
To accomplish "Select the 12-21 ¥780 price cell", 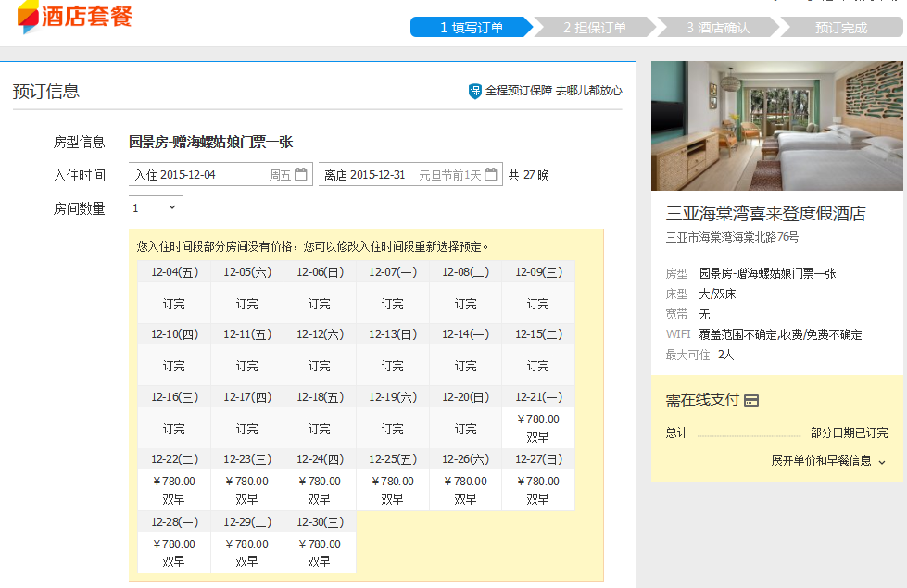I will tap(537, 428).
